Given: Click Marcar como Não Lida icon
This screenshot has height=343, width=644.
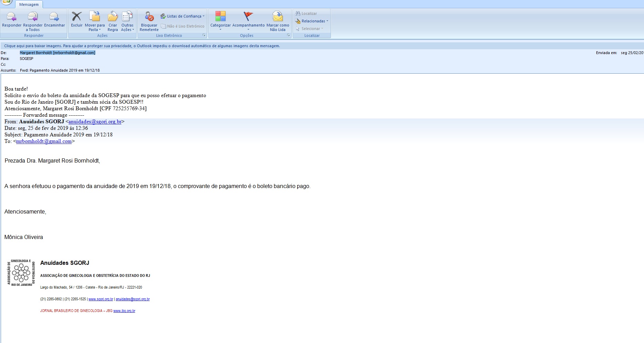Looking at the screenshot, I should (278, 17).
